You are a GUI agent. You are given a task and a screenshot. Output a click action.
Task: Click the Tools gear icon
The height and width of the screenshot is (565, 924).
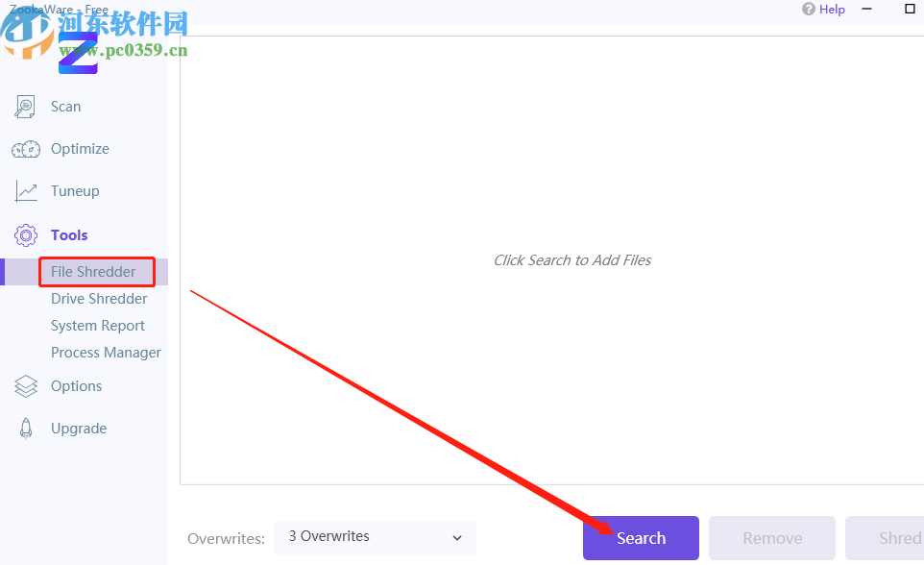(26, 235)
